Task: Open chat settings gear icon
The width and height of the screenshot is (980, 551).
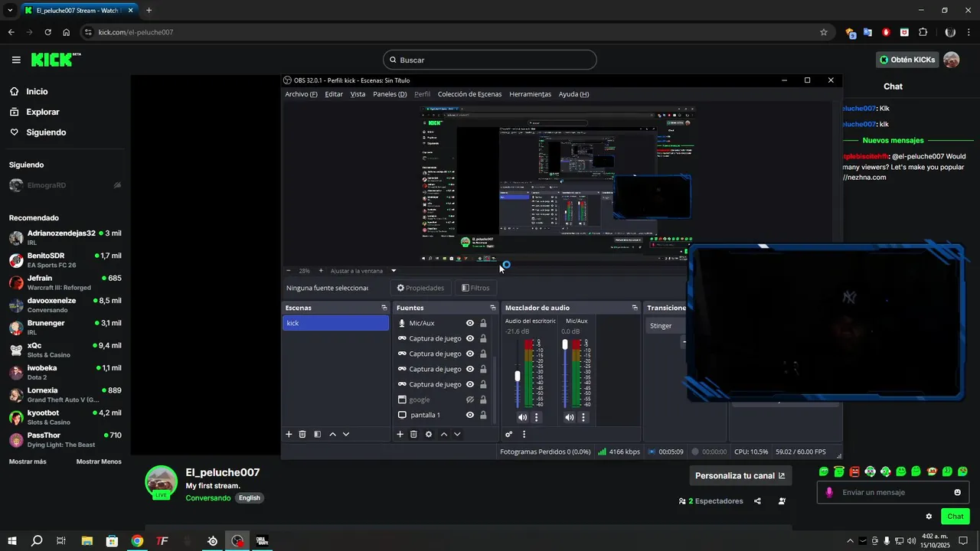Action: [929, 517]
